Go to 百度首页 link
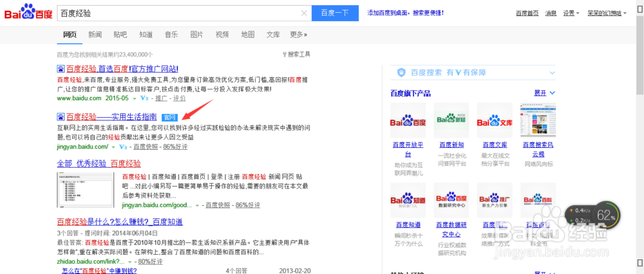This screenshot has height=274, width=644. coord(527,13)
